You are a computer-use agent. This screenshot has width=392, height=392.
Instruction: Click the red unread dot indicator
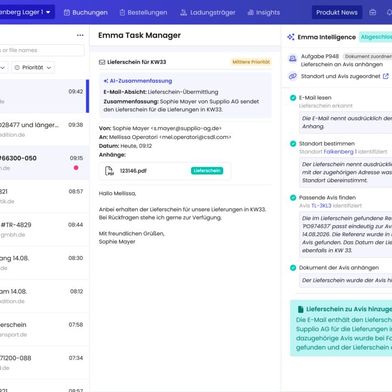coord(76,168)
